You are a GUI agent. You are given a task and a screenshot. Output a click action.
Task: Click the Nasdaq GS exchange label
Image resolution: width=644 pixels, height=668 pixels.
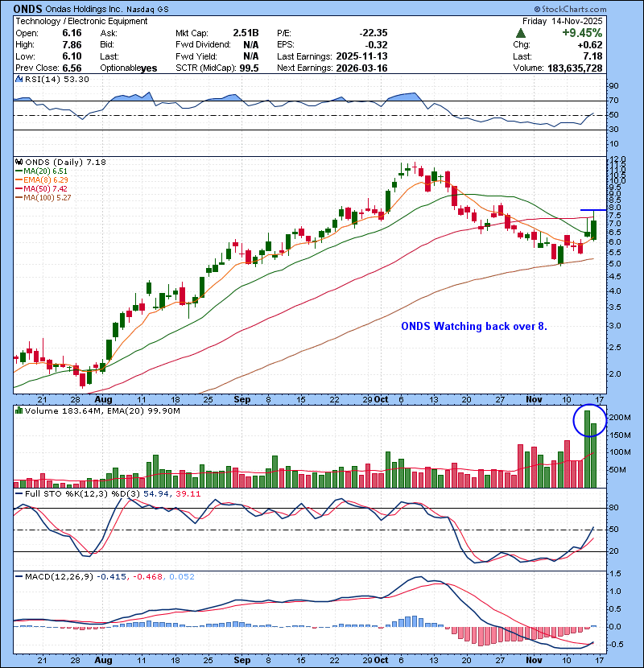[x=147, y=10]
